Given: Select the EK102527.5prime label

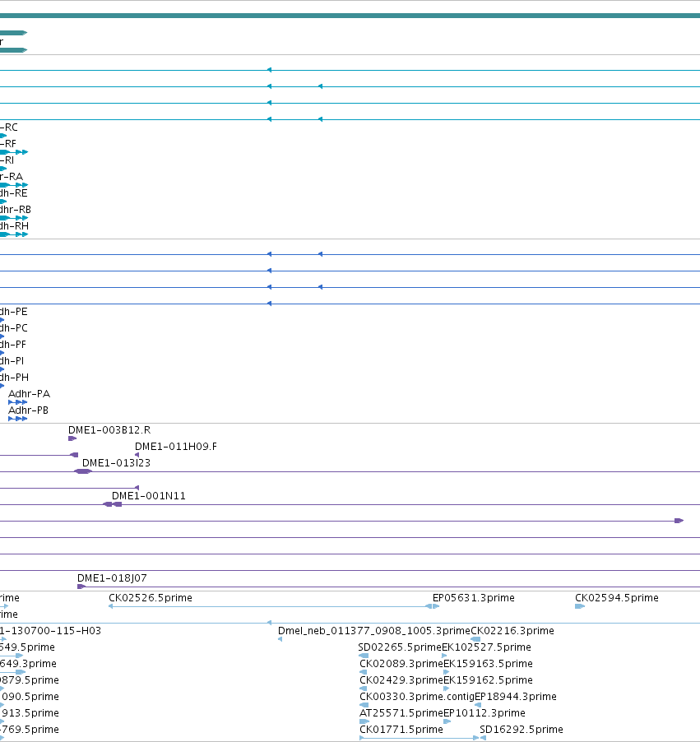Looking at the screenshot, I should tap(486, 647).
